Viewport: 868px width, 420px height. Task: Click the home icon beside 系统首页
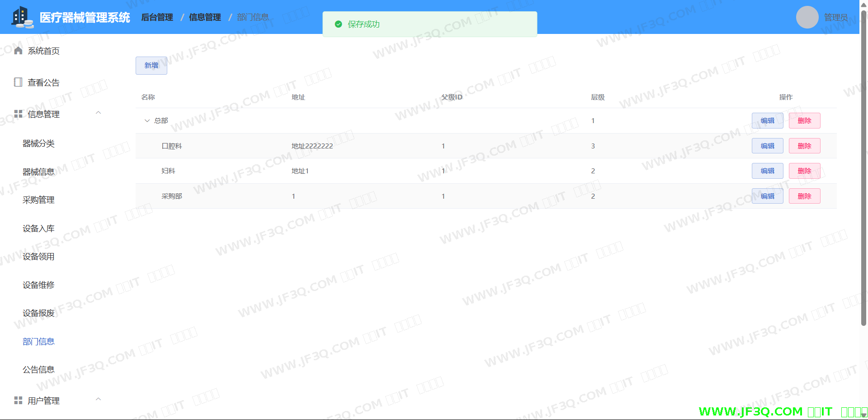tap(18, 51)
